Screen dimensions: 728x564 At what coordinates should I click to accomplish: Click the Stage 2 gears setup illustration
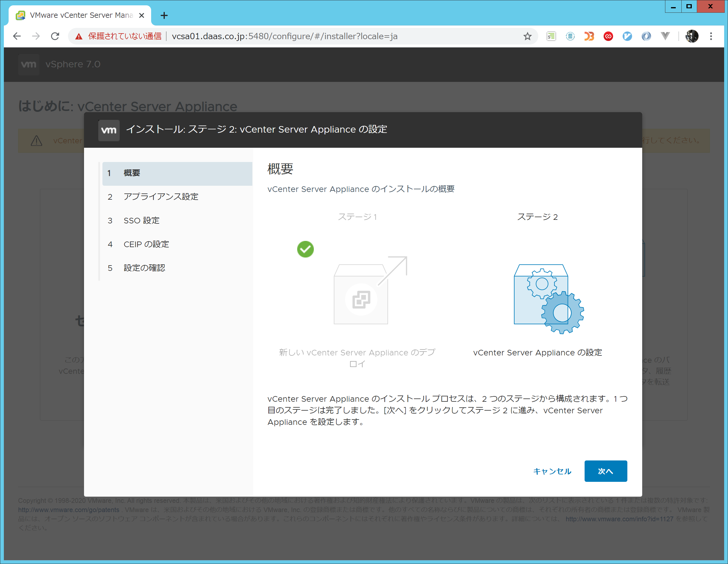point(549,298)
